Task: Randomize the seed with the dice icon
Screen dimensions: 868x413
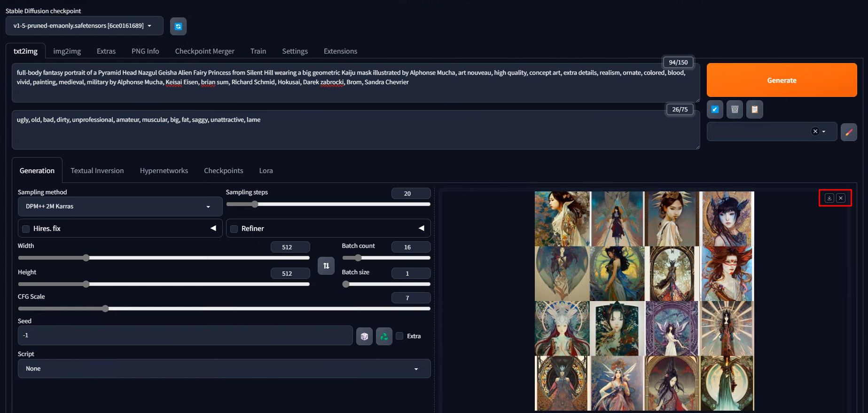Action: (364, 336)
